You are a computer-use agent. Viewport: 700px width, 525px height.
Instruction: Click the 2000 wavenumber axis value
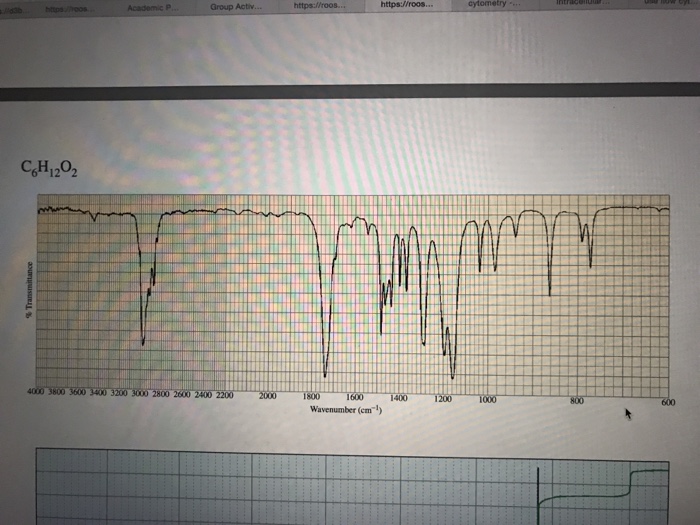[267, 396]
